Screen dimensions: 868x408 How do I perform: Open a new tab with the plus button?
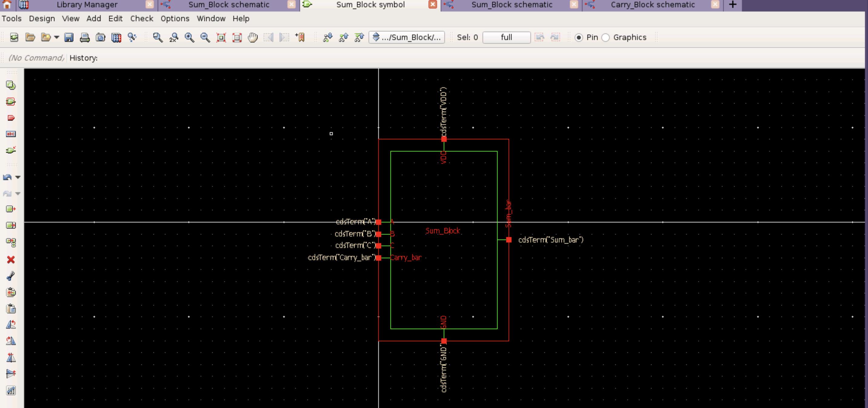733,5
